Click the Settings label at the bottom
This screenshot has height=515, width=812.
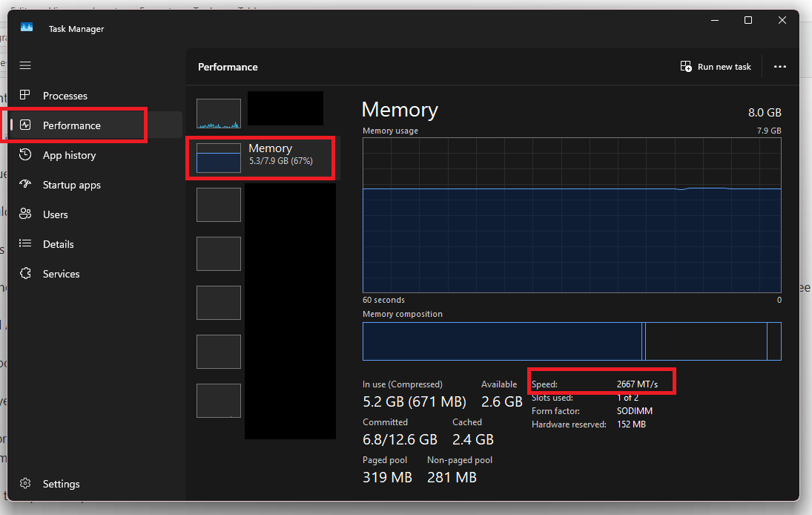(59, 484)
